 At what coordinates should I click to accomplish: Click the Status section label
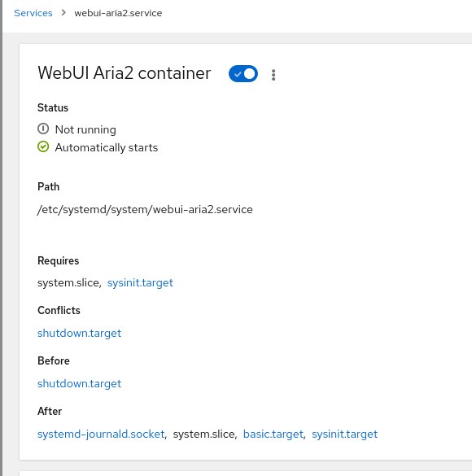[x=53, y=107]
